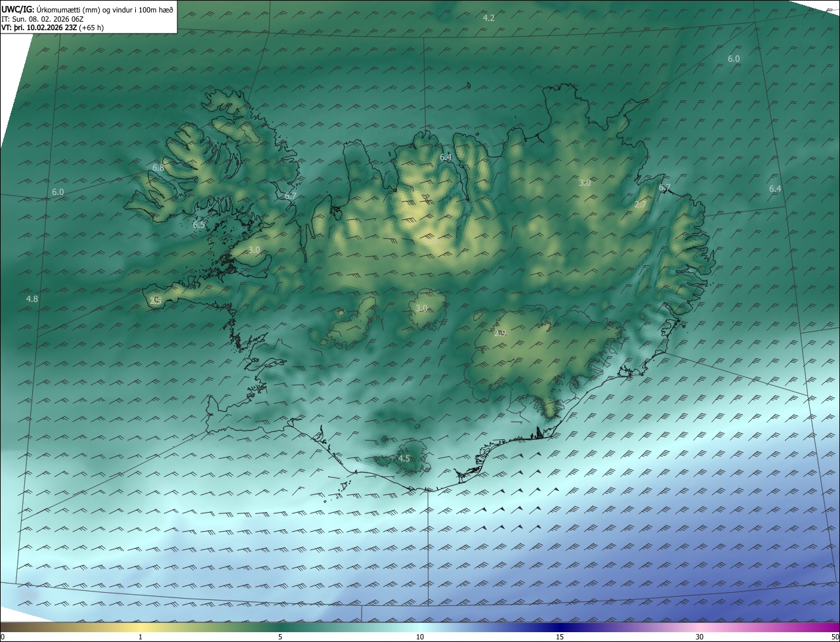Click the 6.5 value over Breiðafjörður bay
Screen dimensions: 840x642
click(199, 225)
